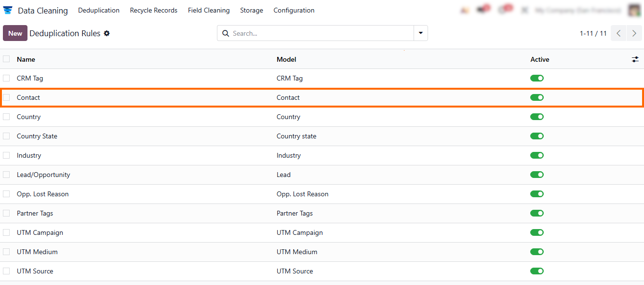Open the gear actions menu beside Deduplication Rules
The width and height of the screenshot is (644, 285).
click(107, 33)
